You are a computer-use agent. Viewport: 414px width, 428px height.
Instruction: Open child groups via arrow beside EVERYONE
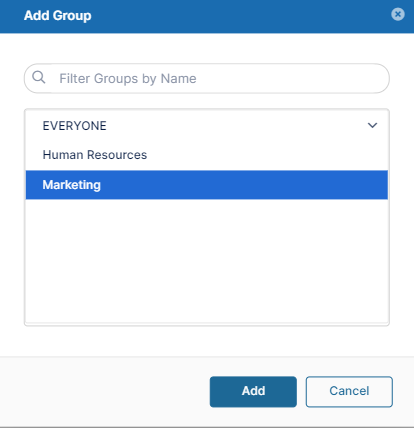tap(372, 125)
